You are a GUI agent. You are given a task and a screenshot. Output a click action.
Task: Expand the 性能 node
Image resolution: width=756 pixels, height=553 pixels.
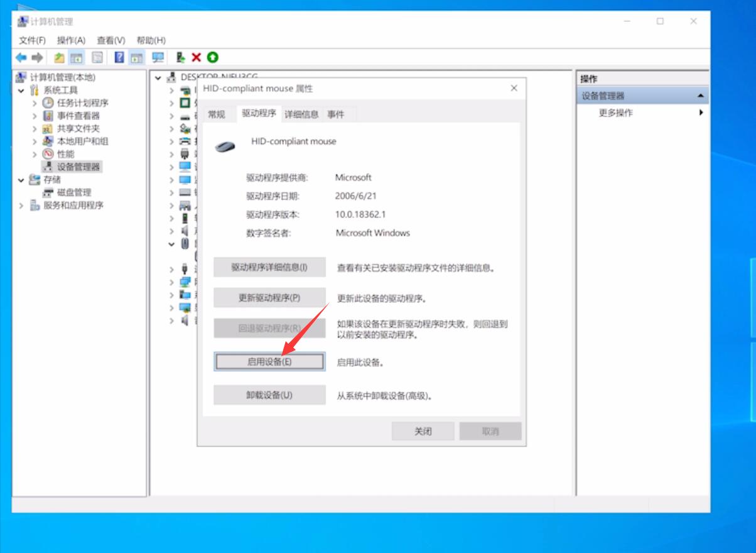[35, 154]
